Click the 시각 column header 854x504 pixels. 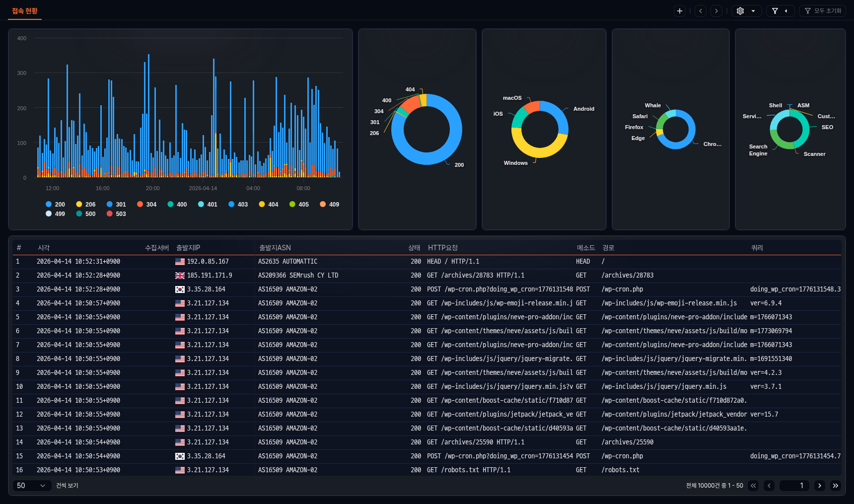pyautogui.click(x=44, y=248)
